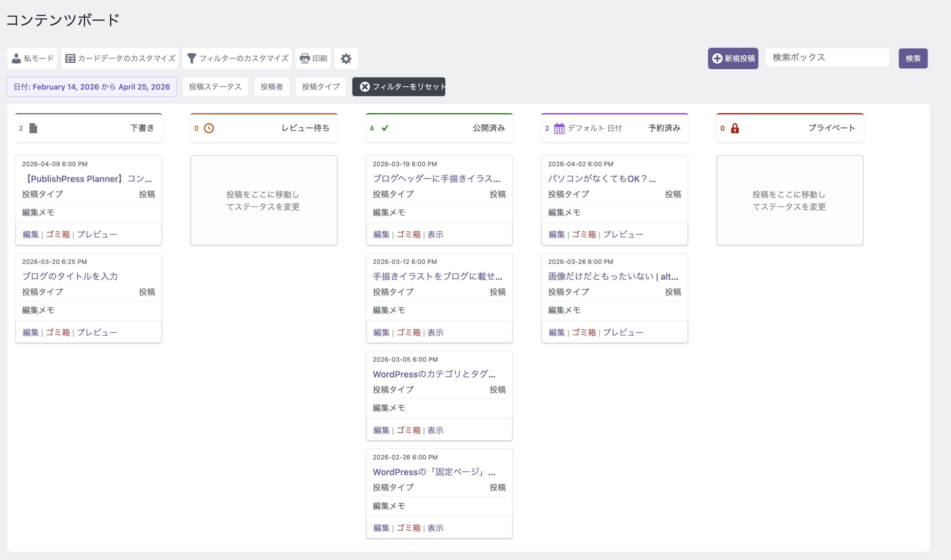The height and width of the screenshot is (560, 951).
Task: Toggle 私モード button
Action: [x=32, y=59]
